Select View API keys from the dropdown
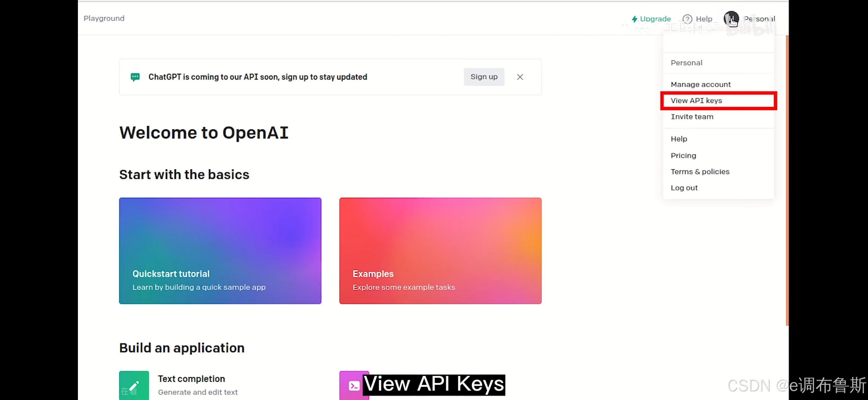This screenshot has width=868, height=400. (718, 100)
